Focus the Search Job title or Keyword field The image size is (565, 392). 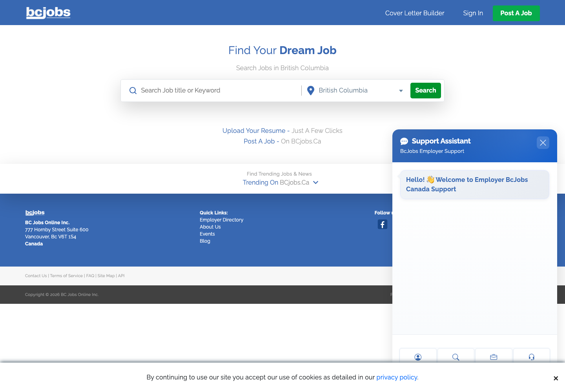[219, 91]
